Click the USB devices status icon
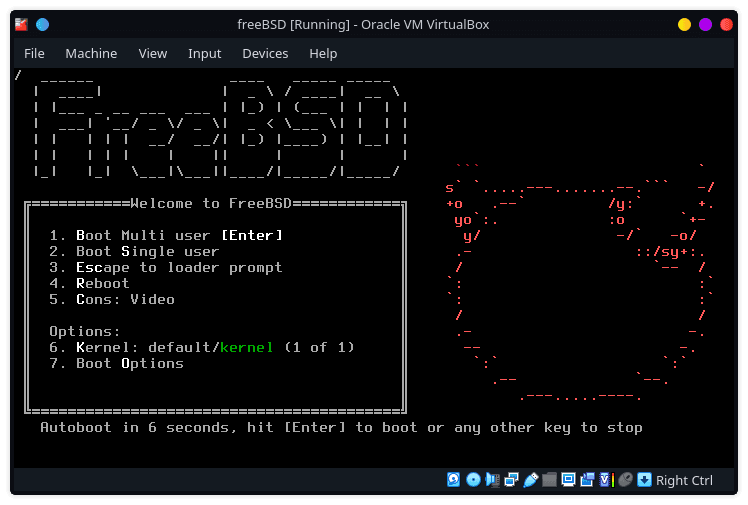The image size is (748, 505). 530,480
